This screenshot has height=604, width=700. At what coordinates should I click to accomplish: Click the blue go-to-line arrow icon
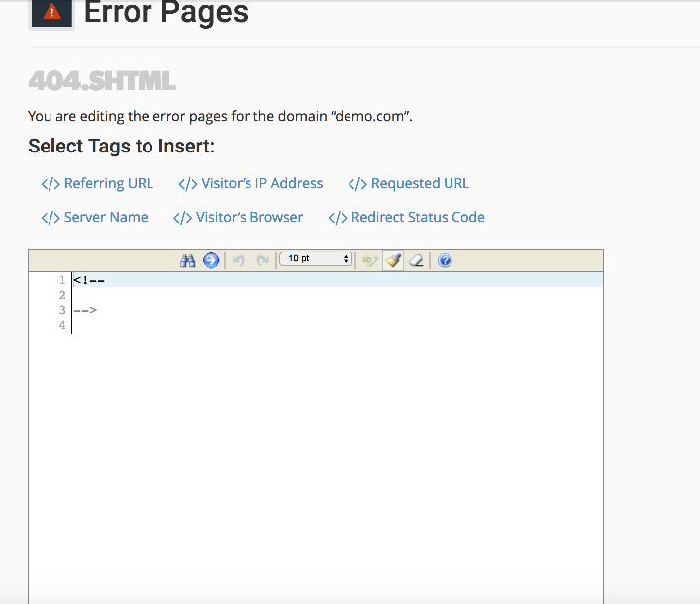pyautogui.click(x=210, y=260)
